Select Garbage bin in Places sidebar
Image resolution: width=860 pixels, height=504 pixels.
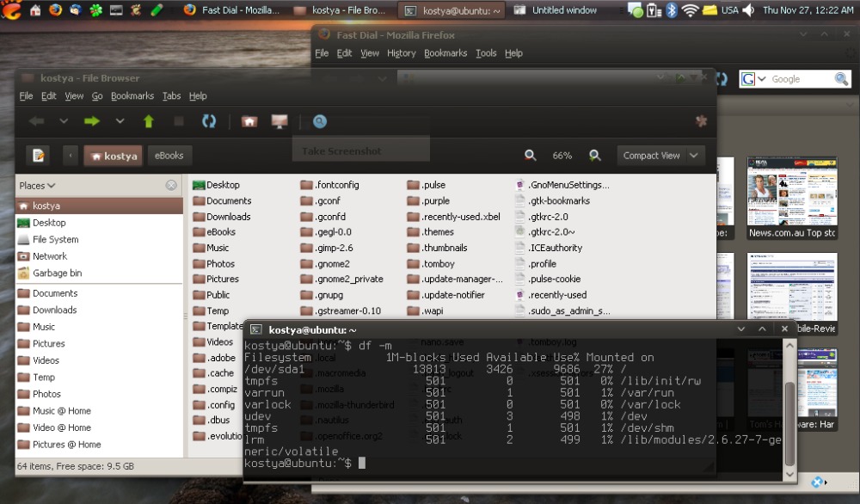pyautogui.click(x=99, y=274)
